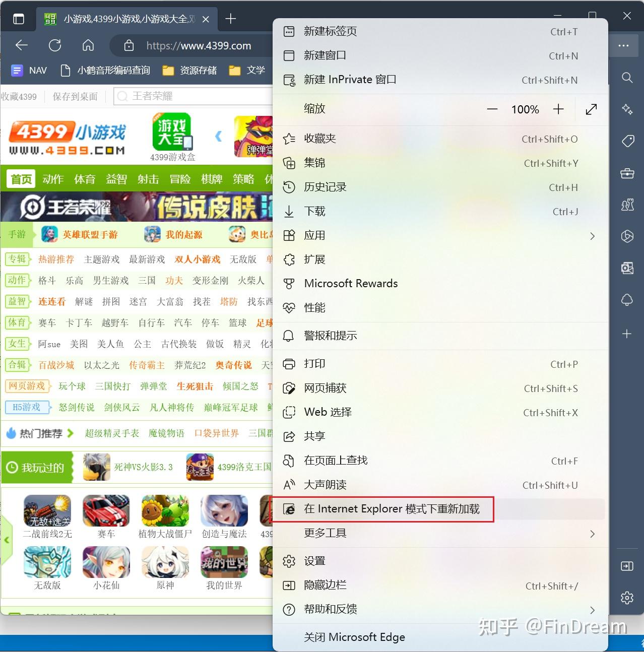Choose 共享 from the menu
Screen dimensions: 644x652
440,436
